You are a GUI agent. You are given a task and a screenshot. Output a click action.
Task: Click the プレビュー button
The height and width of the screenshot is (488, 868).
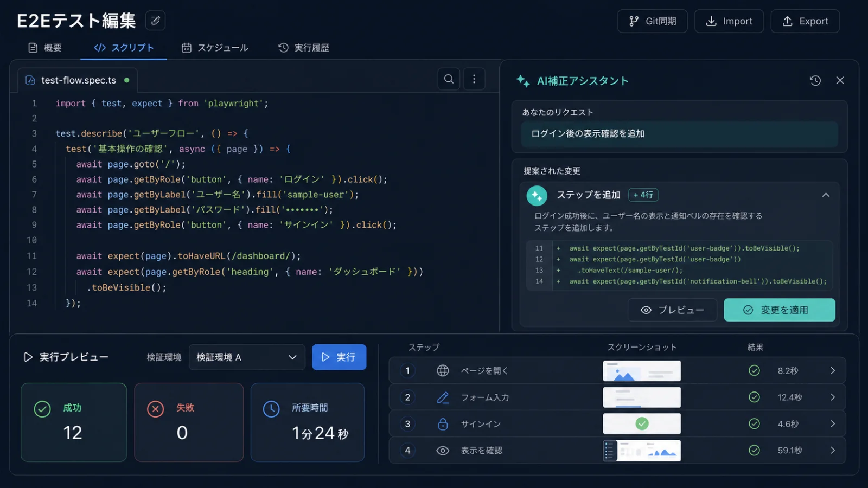click(672, 310)
